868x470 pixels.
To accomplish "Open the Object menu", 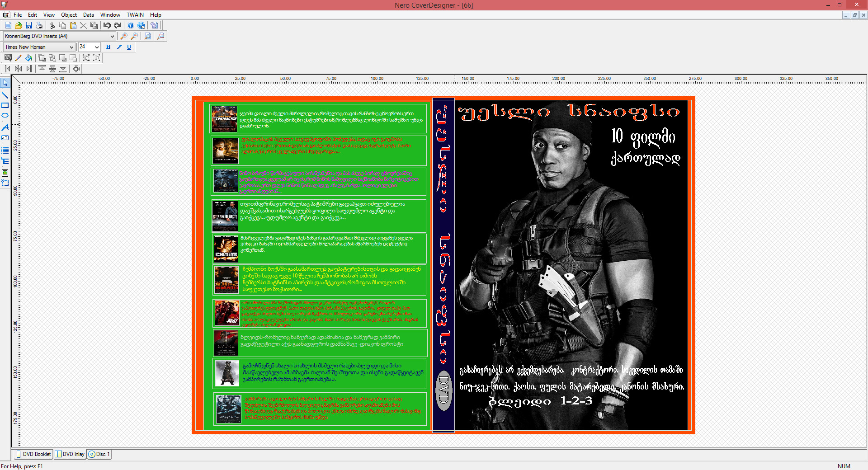I will tap(69, 15).
